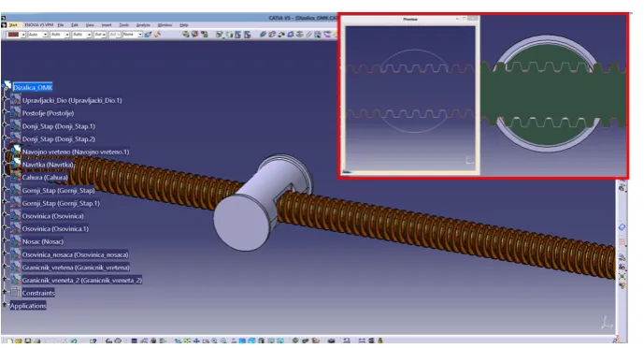644x348 pixels.
Task: Click the Pan icon in view toolbar
Action: [x=196, y=341]
